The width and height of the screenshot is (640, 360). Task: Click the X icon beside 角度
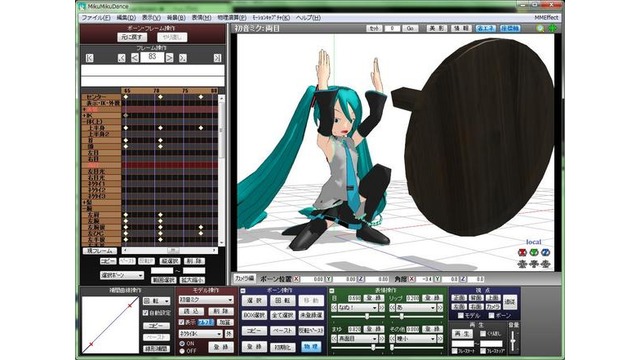(412, 279)
